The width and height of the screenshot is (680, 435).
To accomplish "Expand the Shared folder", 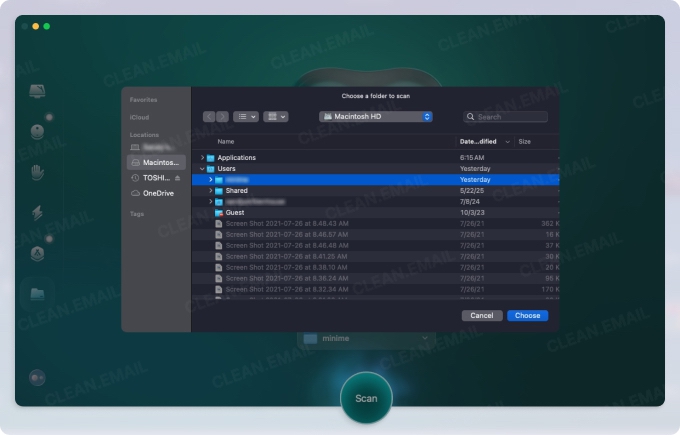I will point(210,190).
